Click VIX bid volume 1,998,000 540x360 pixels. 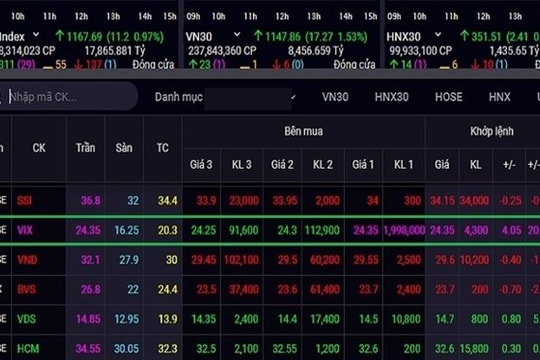click(x=404, y=230)
